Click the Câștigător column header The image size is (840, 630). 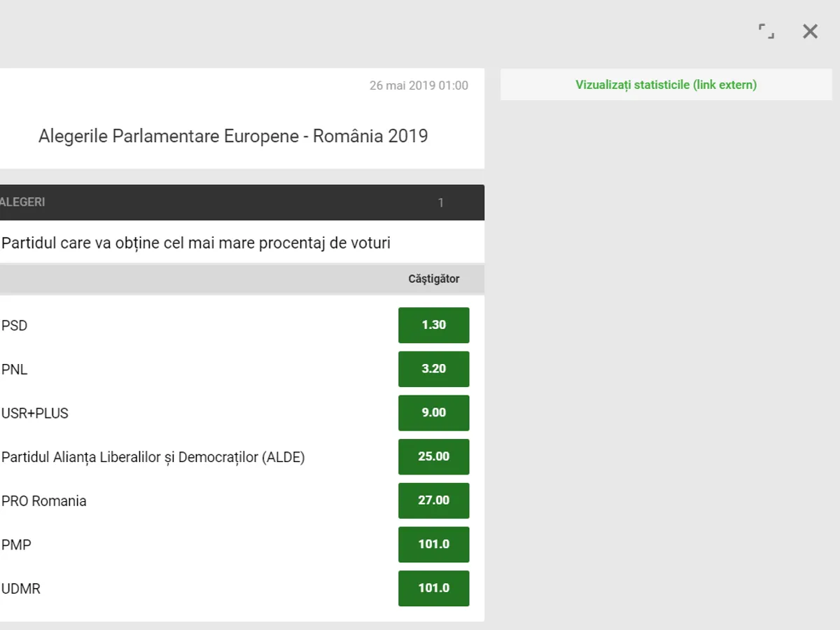pos(433,279)
